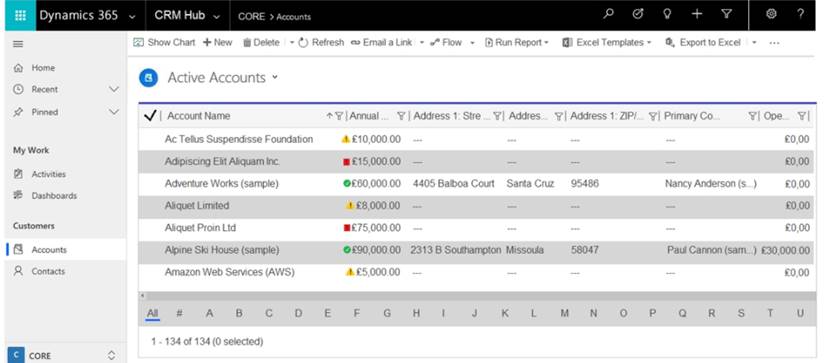Expand the Dynamics 365 dropdown chevron
This screenshot has height=363, width=825.
[x=132, y=16]
